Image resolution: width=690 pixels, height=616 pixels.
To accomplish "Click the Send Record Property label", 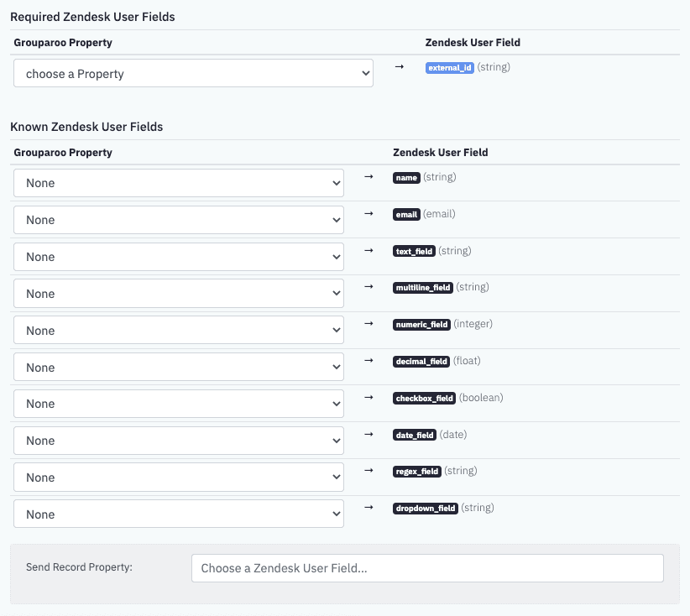I will (79, 567).
